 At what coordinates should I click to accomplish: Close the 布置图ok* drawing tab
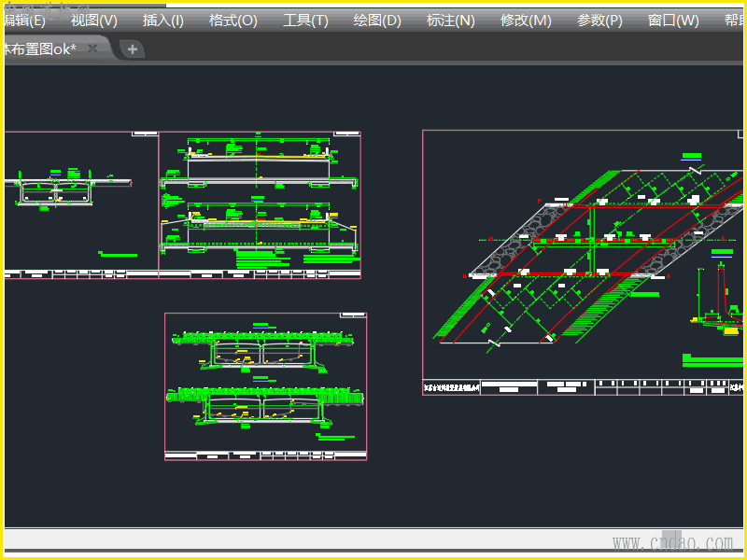92,49
